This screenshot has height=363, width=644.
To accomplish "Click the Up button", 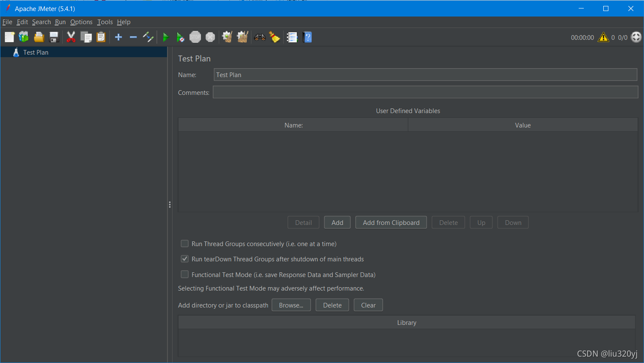I will click(481, 222).
